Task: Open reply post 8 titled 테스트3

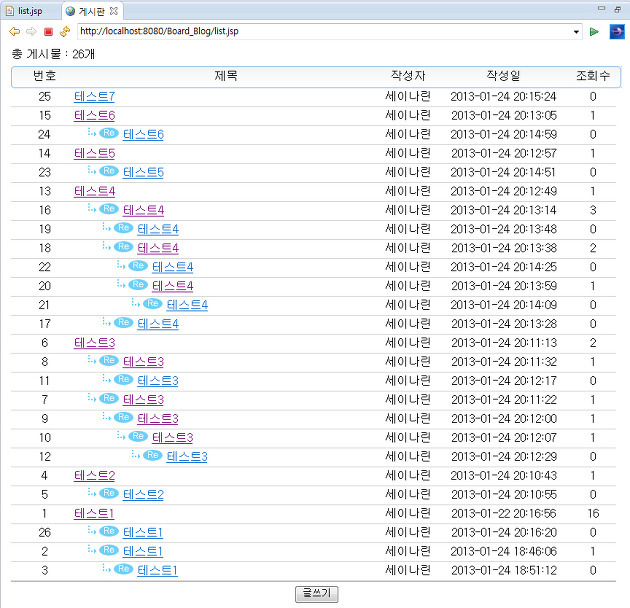Action: (x=143, y=362)
